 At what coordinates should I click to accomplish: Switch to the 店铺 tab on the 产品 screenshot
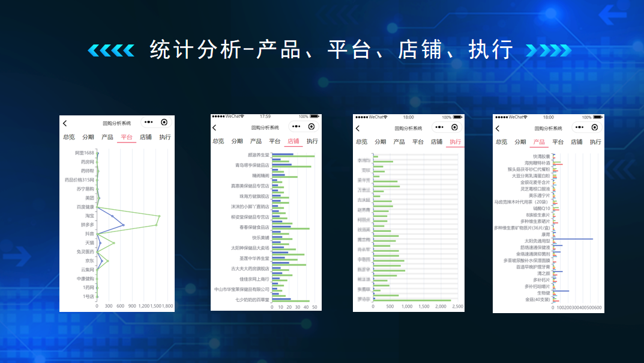pos(576,141)
